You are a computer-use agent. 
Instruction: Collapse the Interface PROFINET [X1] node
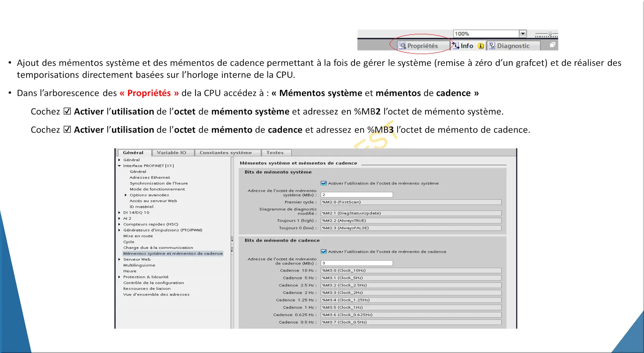pos(119,166)
